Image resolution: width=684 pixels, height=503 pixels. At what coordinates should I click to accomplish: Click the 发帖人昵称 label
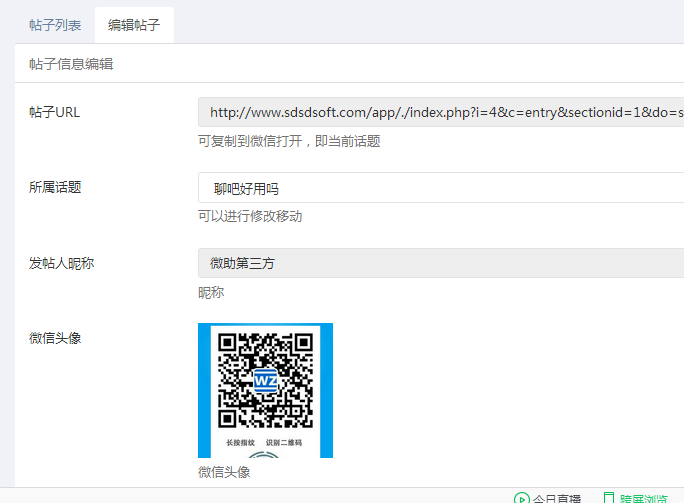click(x=62, y=263)
